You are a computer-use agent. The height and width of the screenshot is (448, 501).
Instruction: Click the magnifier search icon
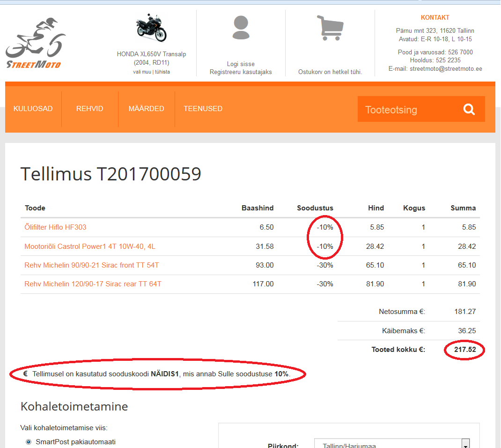(469, 109)
